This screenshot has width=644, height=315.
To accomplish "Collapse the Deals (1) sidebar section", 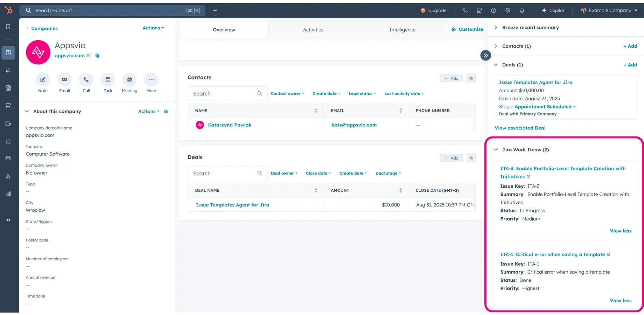I will (496, 65).
